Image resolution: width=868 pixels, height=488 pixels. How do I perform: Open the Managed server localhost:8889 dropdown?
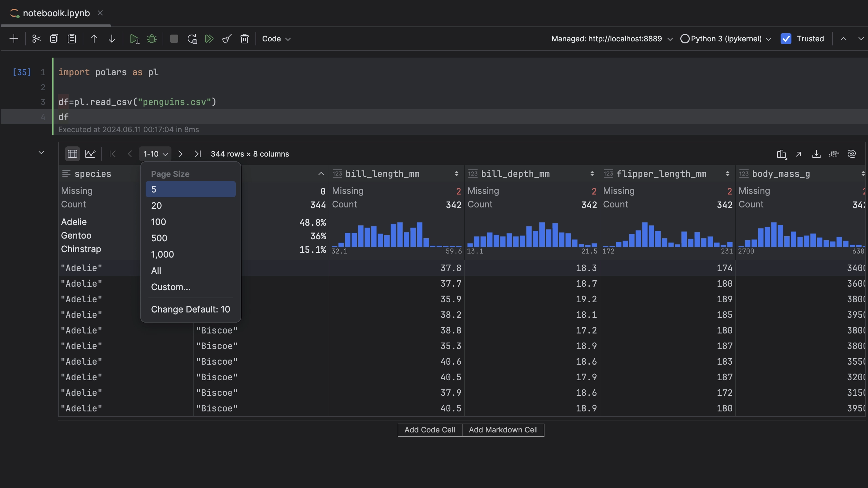[612, 39]
